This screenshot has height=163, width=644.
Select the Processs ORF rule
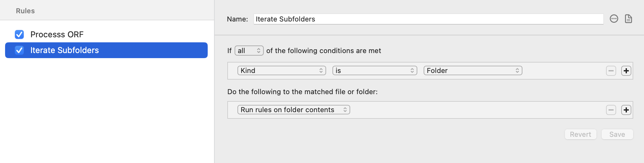[57, 34]
